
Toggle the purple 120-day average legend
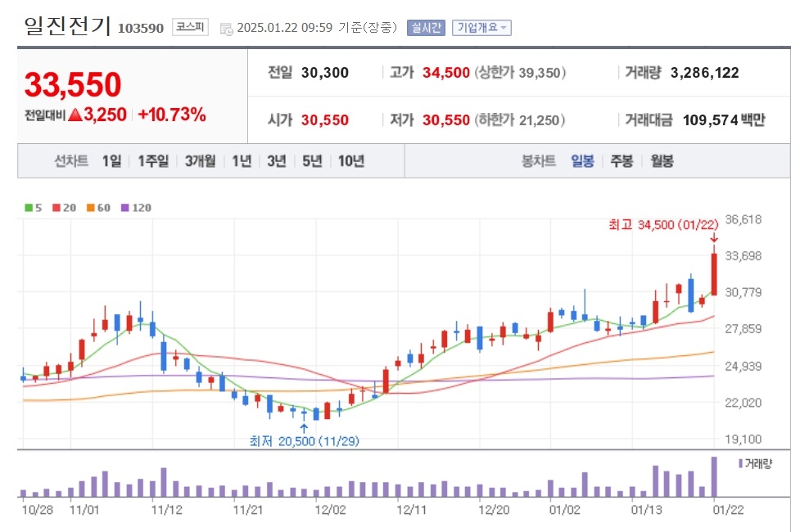coord(136,208)
